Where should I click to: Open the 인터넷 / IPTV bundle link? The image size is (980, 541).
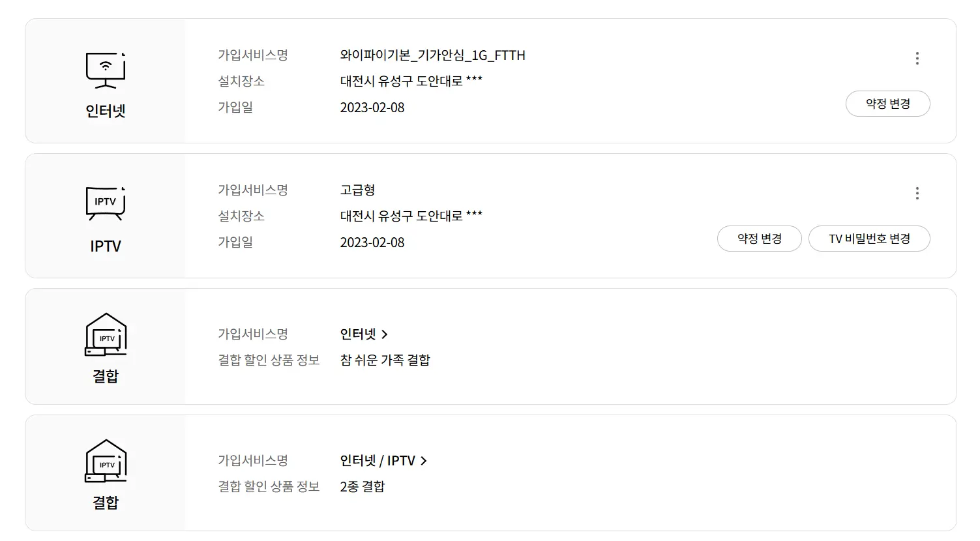[x=378, y=461]
